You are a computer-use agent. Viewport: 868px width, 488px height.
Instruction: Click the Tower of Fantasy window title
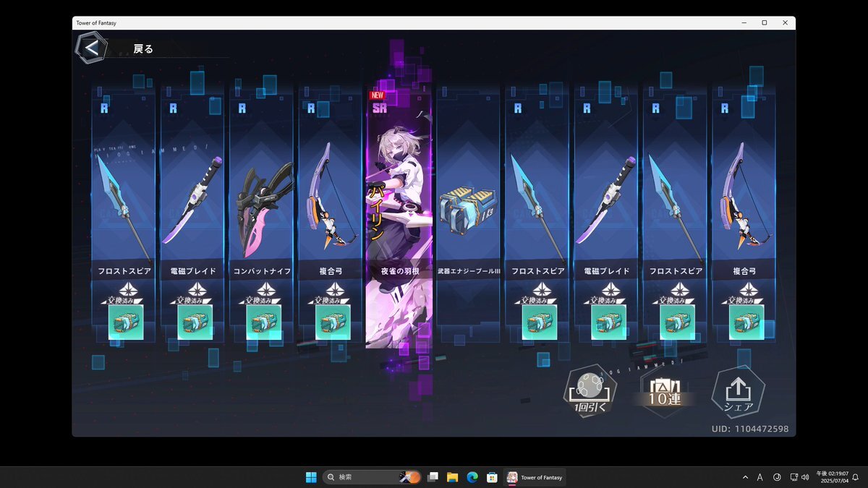coord(96,23)
